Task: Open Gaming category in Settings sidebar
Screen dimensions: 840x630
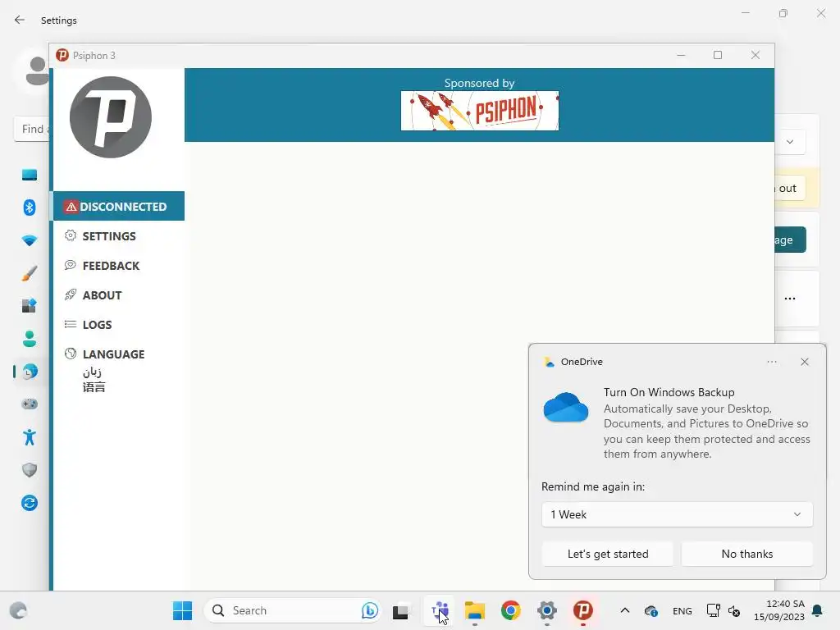Action: tap(30, 404)
